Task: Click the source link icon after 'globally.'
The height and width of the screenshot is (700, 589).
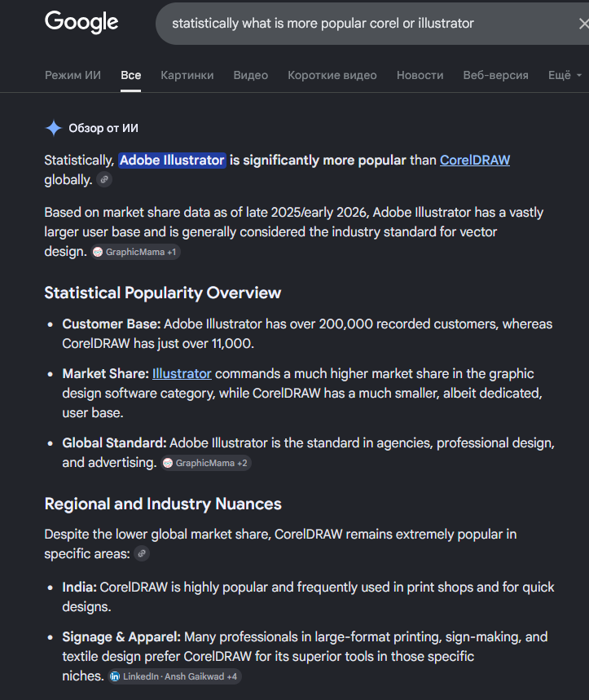Action: (x=104, y=179)
